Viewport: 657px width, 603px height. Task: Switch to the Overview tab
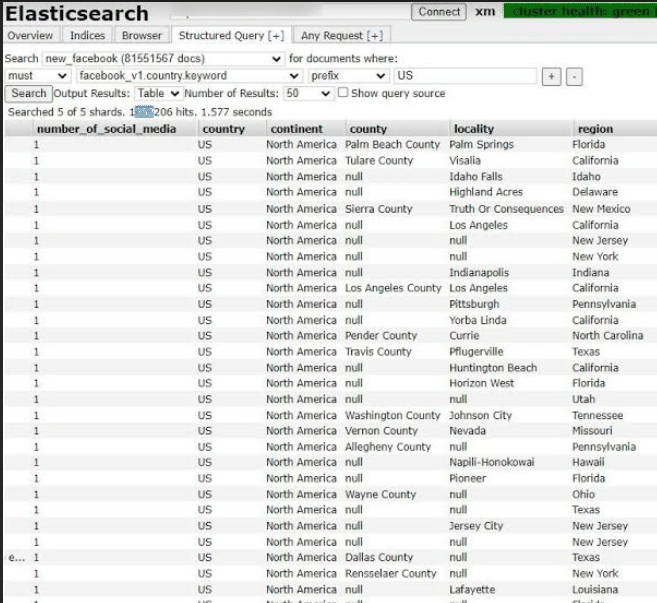pyautogui.click(x=31, y=36)
